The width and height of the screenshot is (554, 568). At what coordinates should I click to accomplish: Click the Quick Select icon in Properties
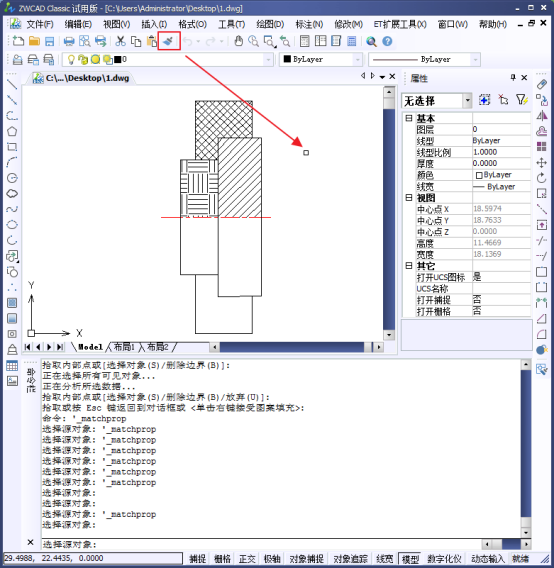[521, 100]
